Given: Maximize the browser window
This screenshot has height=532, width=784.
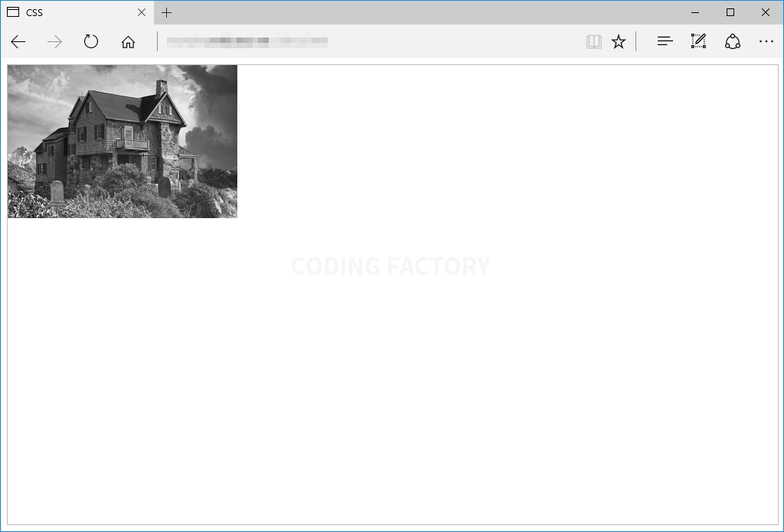Looking at the screenshot, I should click(x=730, y=12).
